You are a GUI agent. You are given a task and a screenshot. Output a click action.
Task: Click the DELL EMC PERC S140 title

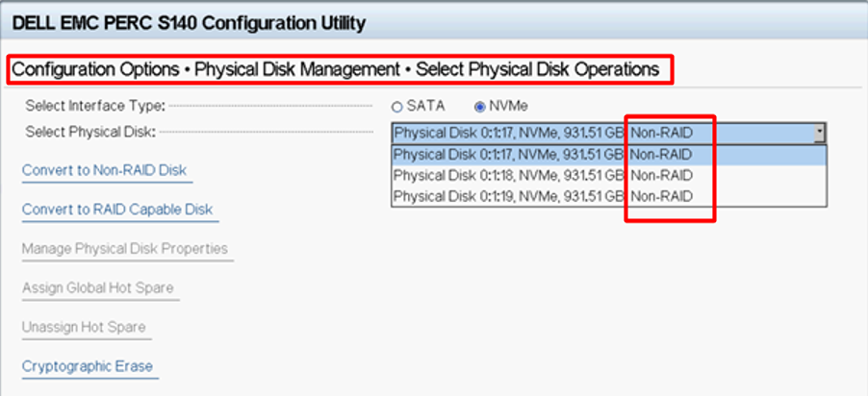click(189, 23)
